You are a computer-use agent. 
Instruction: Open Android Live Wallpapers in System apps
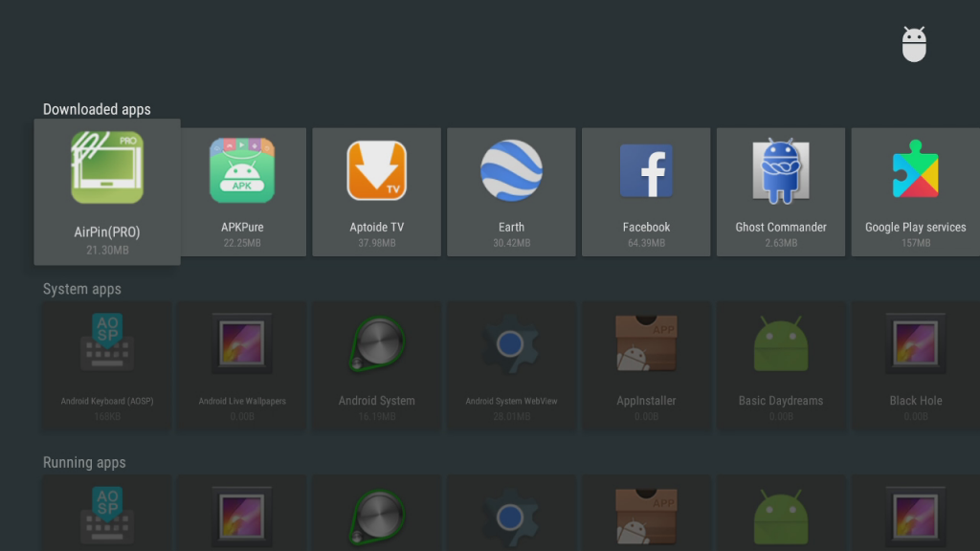pyautogui.click(x=242, y=366)
